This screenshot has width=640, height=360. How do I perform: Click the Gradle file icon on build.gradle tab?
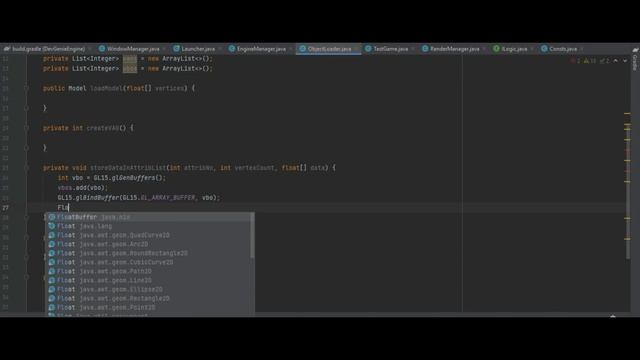point(7,49)
